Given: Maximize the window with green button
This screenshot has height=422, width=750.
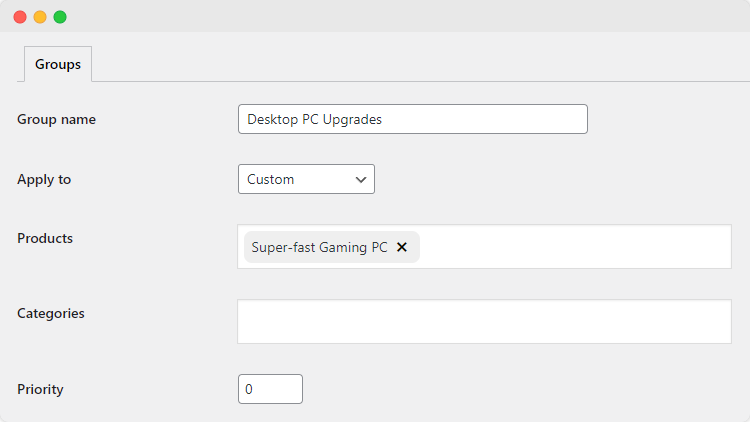Looking at the screenshot, I should (60, 17).
